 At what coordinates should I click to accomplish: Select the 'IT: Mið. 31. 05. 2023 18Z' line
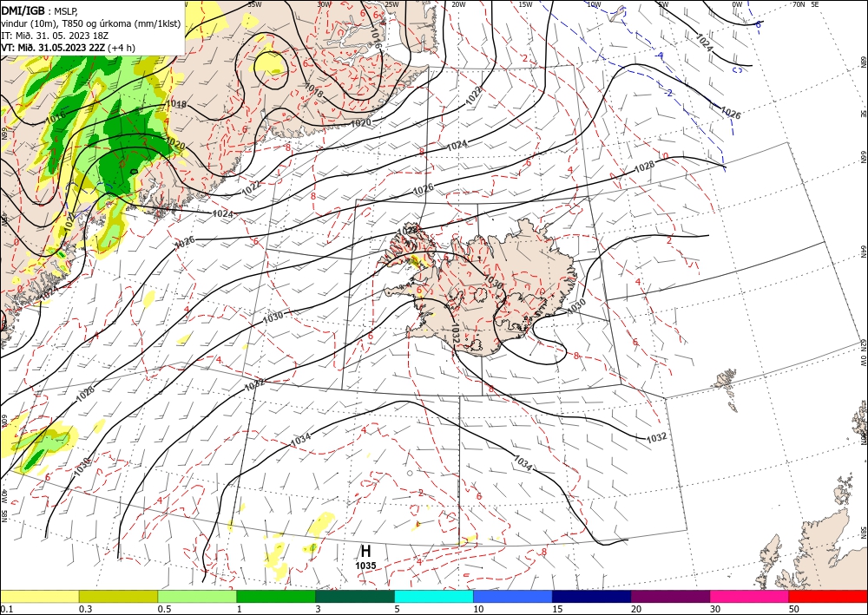(x=53, y=35)
